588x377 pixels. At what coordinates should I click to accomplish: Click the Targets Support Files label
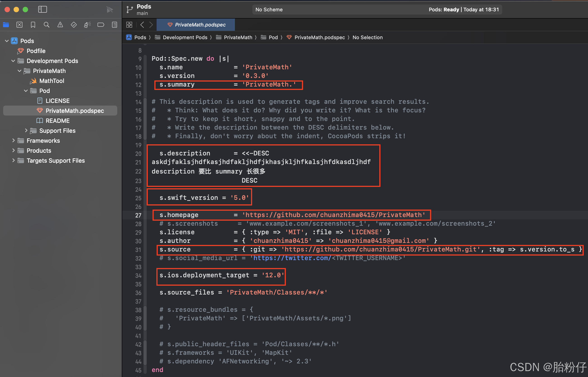pos(56,161)
